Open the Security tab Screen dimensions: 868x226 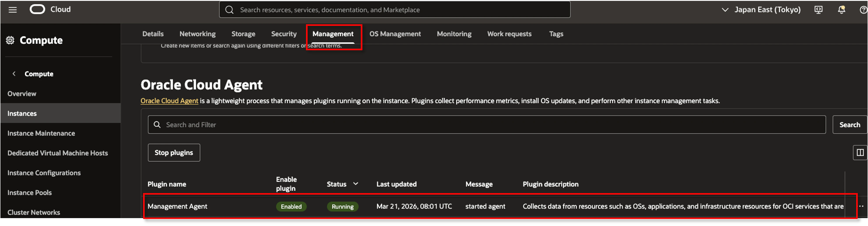point(284,34)
